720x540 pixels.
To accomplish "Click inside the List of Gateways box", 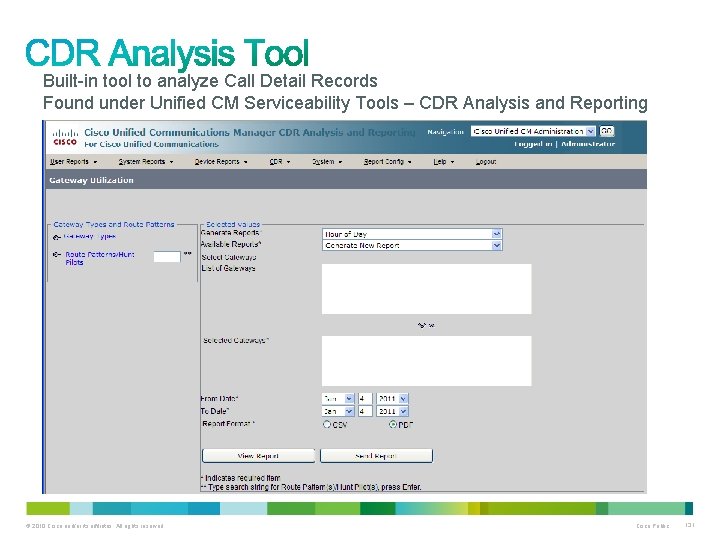I will (x=427, y=289).
